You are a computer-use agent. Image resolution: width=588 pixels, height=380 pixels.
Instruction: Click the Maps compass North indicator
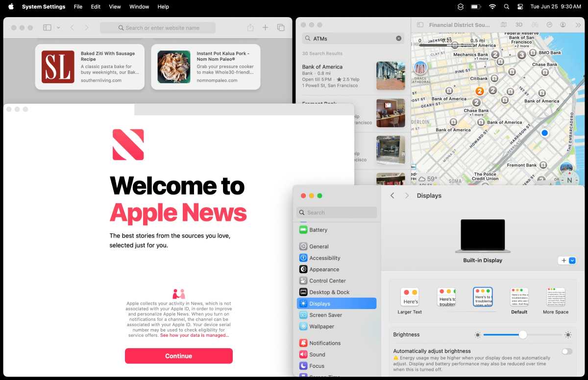[x=569, y=180]
